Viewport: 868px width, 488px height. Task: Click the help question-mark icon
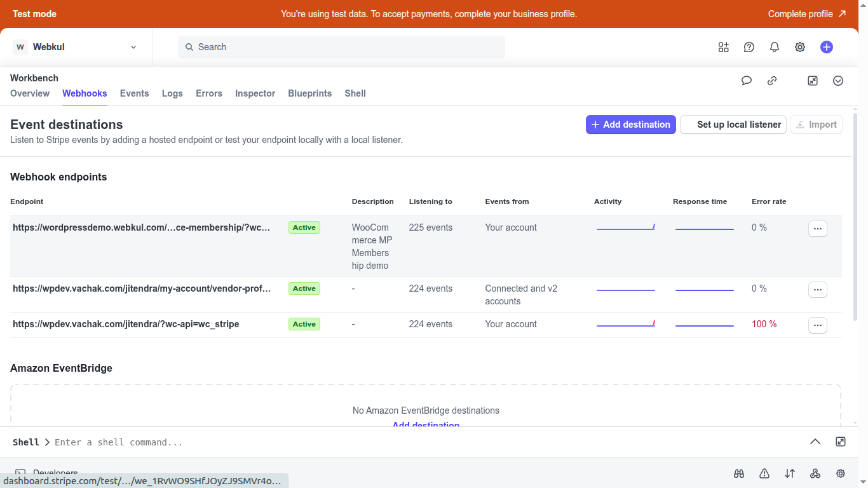(x=749, y=46)
